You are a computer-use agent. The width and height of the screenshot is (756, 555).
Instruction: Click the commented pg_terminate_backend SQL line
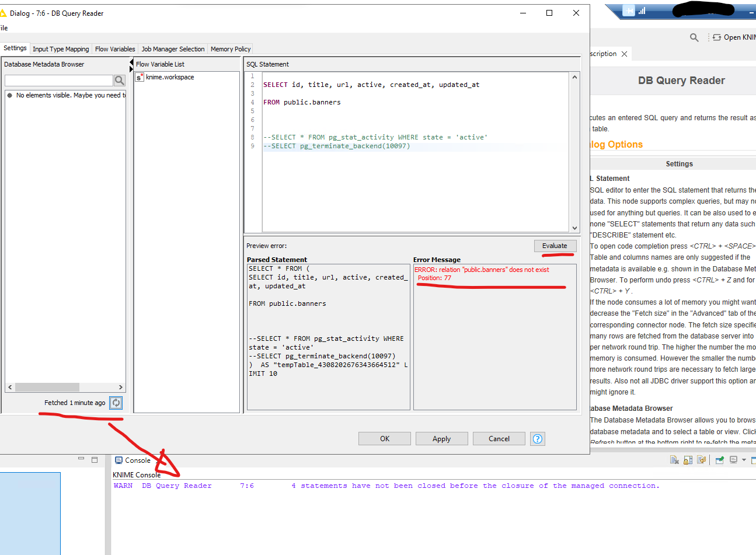337,146
